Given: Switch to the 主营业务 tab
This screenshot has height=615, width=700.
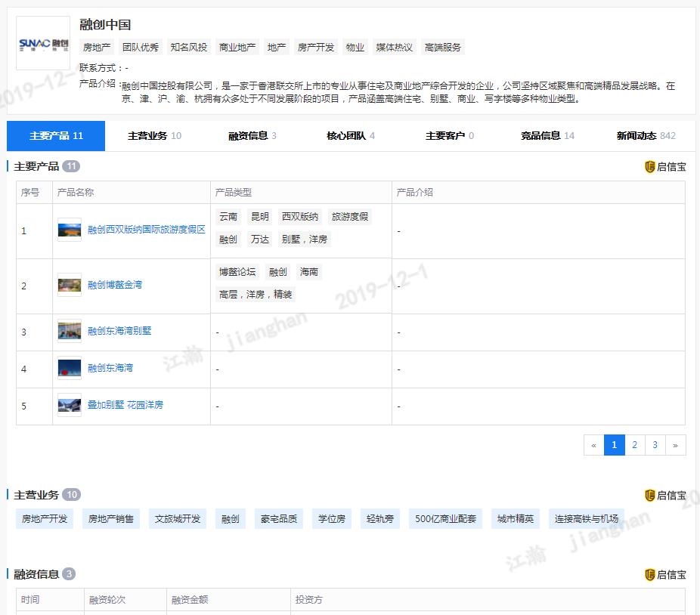Looking at the screenshot, I should [x=154, y=136].
